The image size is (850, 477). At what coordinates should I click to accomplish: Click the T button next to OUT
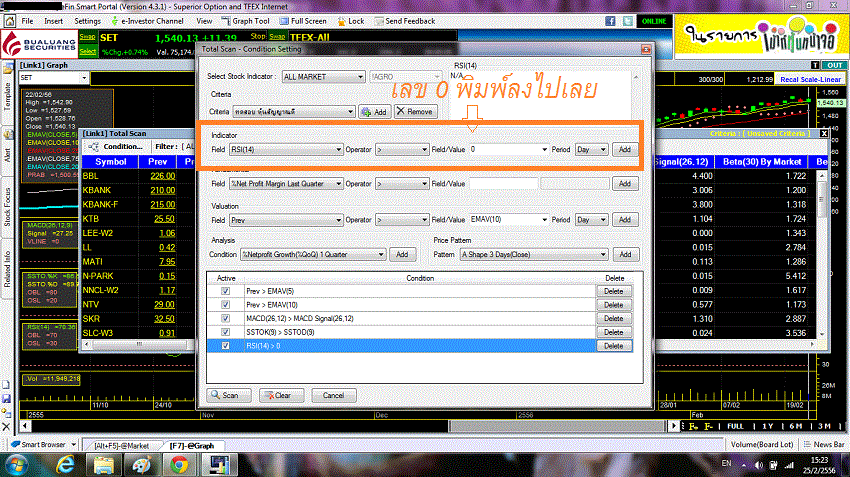tap(815, 65)
